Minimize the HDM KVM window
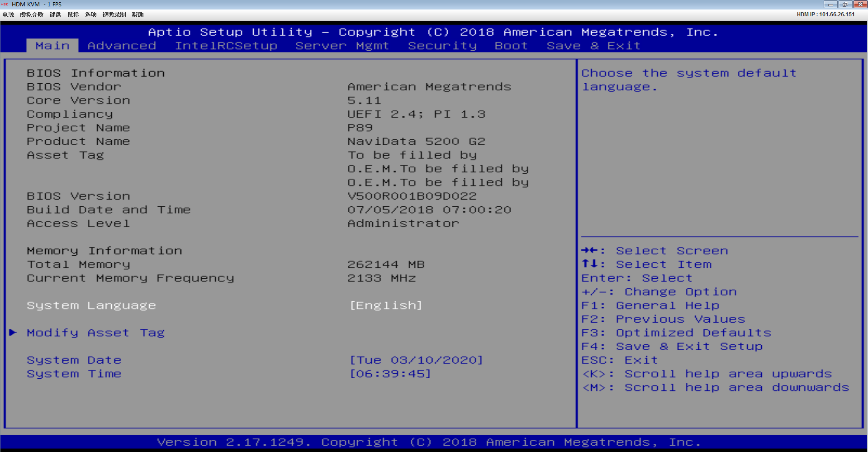Viewport: 868px width, 452px height. tap(830, 5)
